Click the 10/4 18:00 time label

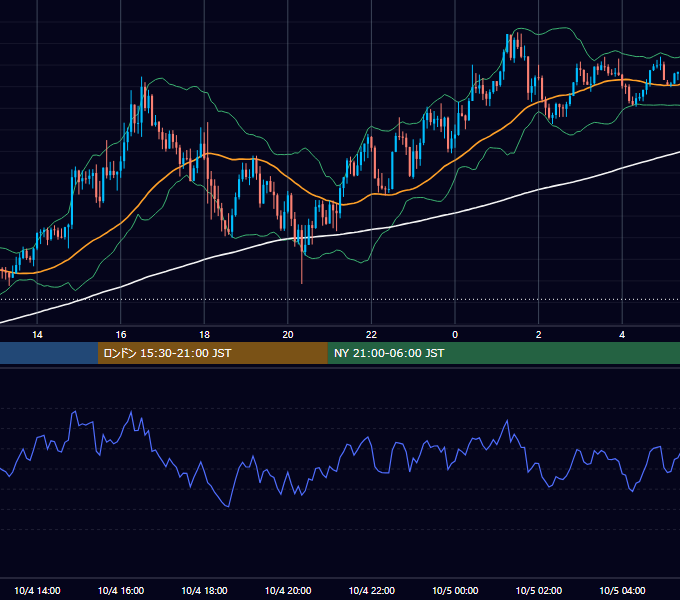click(204, 590)
